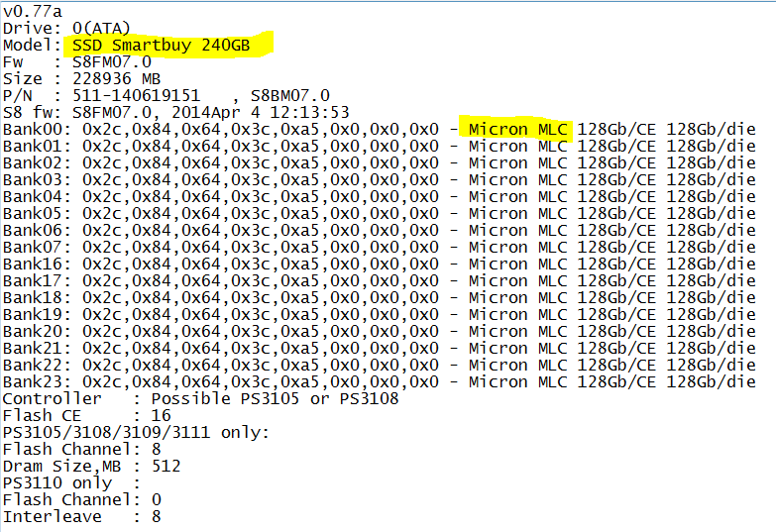Click the Bank06 row label
This screenshot has height=532, width=776.
click(x=37, y=230)
